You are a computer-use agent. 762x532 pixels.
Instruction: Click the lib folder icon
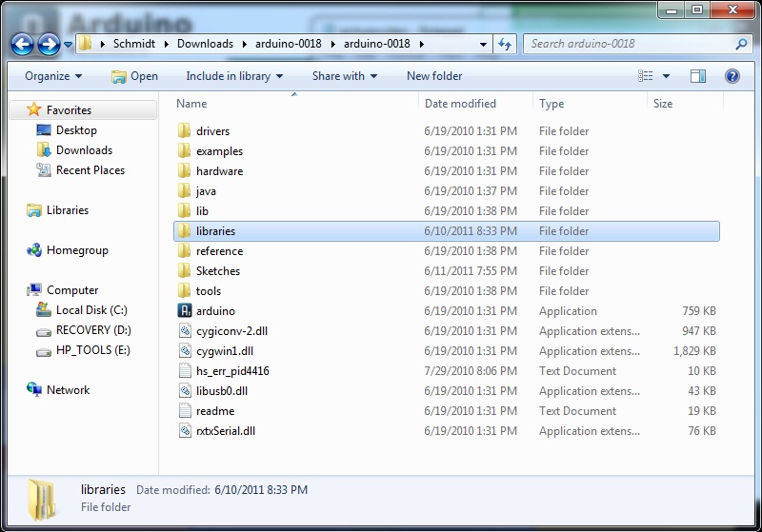click(x=184, y=210)
